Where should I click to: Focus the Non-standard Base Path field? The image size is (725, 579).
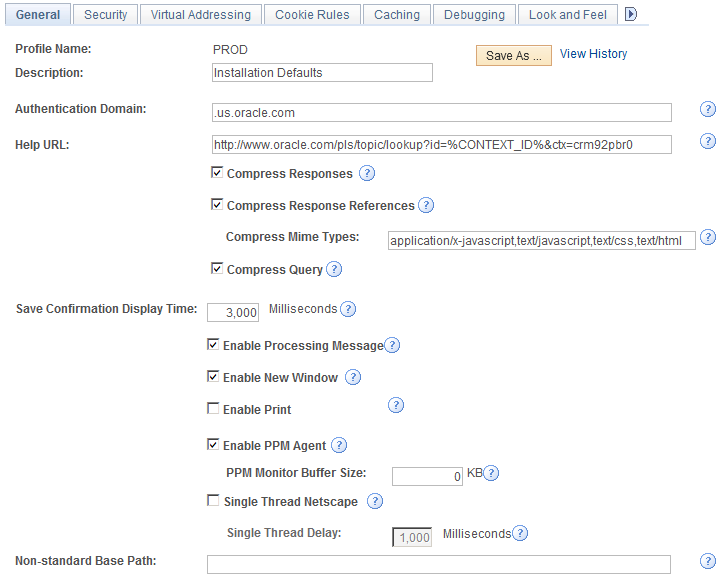pos(438,564)
